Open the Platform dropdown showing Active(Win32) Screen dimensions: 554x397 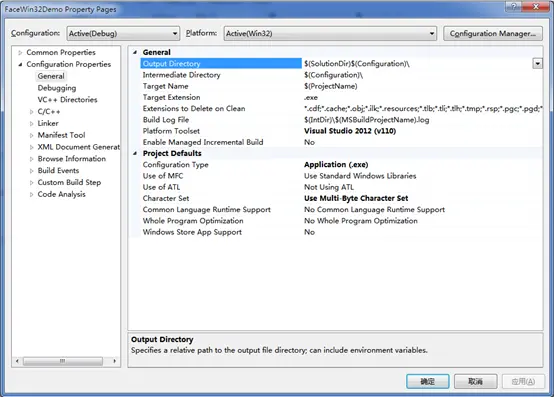[330, 34]
